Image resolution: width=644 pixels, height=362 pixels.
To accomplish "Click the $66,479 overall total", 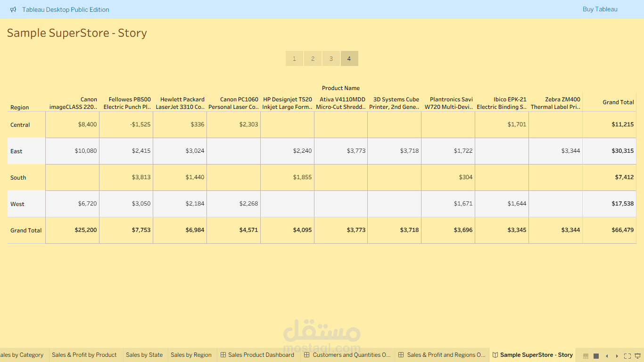I will 610,230.
